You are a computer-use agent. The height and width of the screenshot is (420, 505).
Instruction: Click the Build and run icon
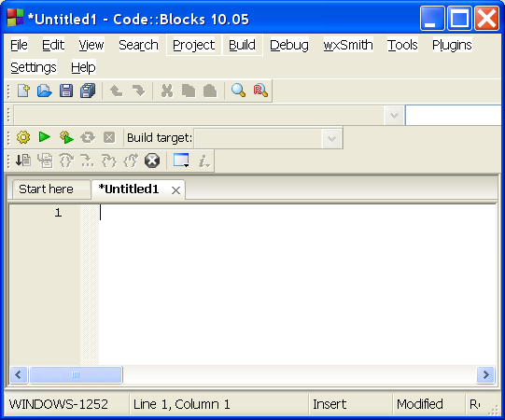tap(66, 137)
